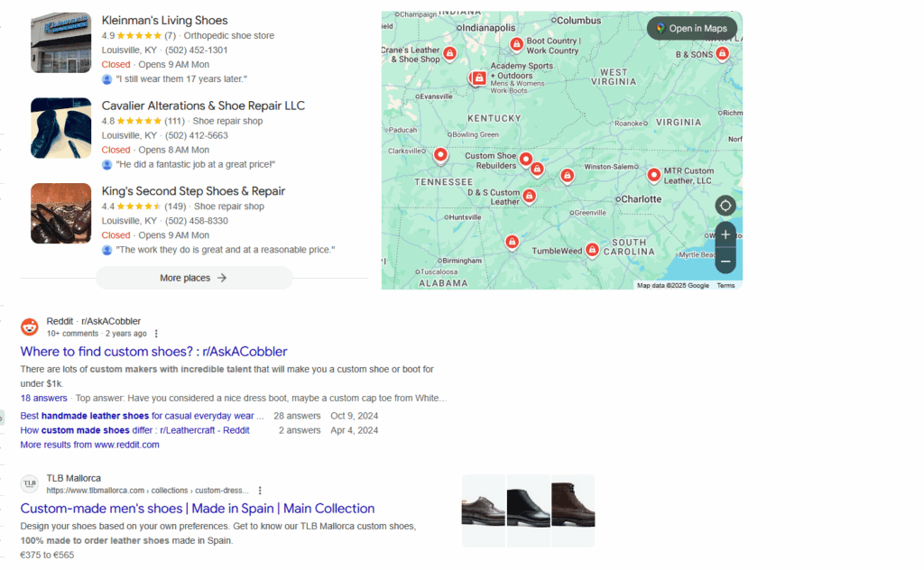Open Kleinman's Living Shoes listing
Viewport: 924px width, 570px height.
point(164,21)
